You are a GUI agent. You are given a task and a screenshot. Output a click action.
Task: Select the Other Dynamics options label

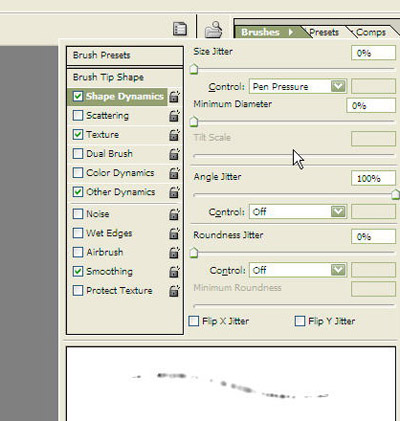click(x=121, y=192)
